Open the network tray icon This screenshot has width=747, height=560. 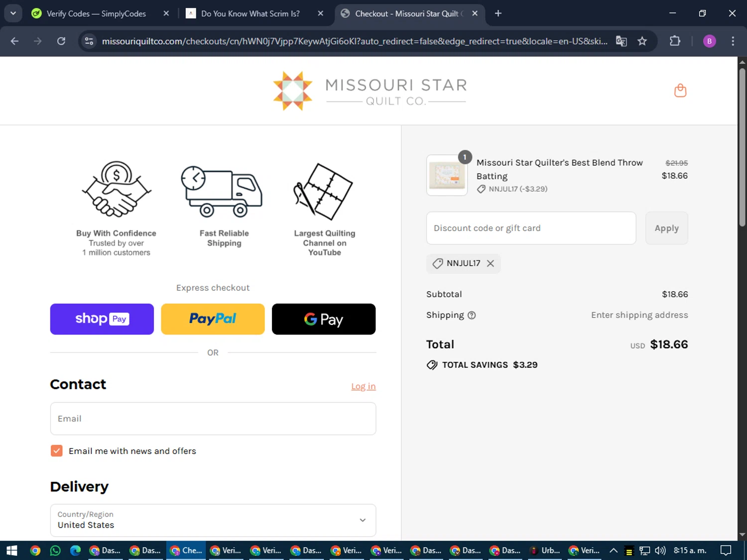tap(645, 551)
